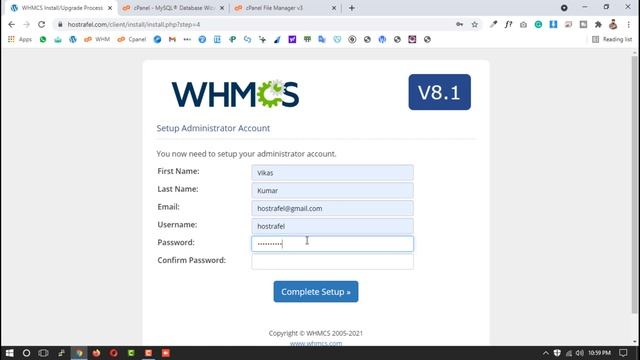Click the Email input field

pyautogui.click(x=332, y=208)
